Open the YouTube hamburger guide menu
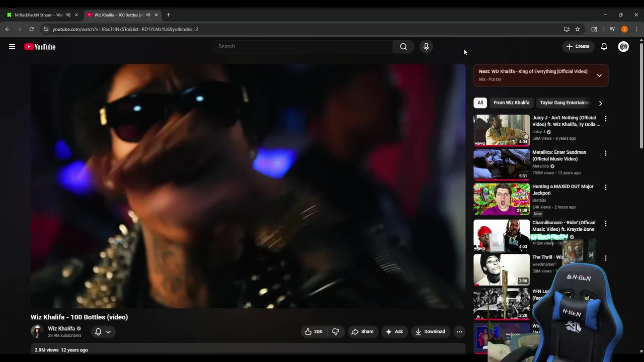The width and height of the screenshot is (644, 362). click(12, 47)
